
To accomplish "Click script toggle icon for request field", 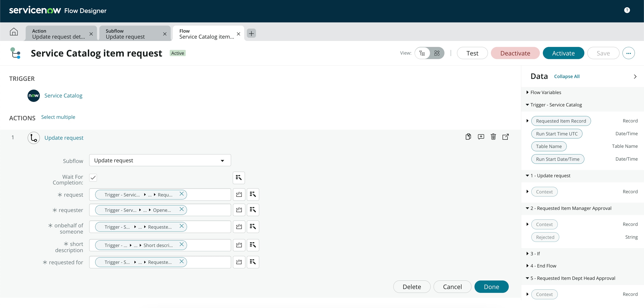I will point(239,195).
